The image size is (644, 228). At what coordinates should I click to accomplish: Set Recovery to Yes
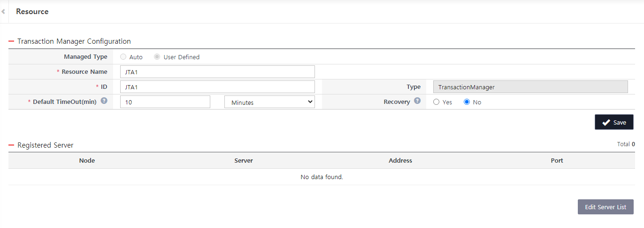point(437,102)
